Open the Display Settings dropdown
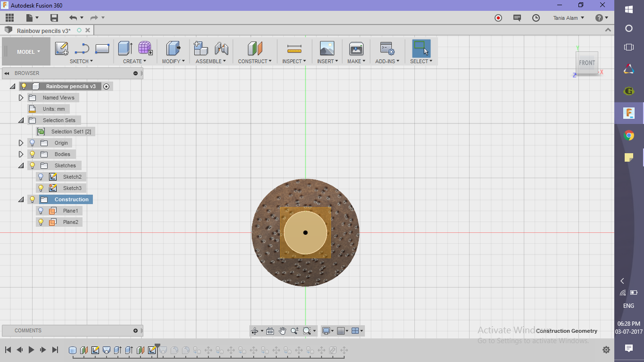Viewport: 644px width, 362px height. point(328,331)
